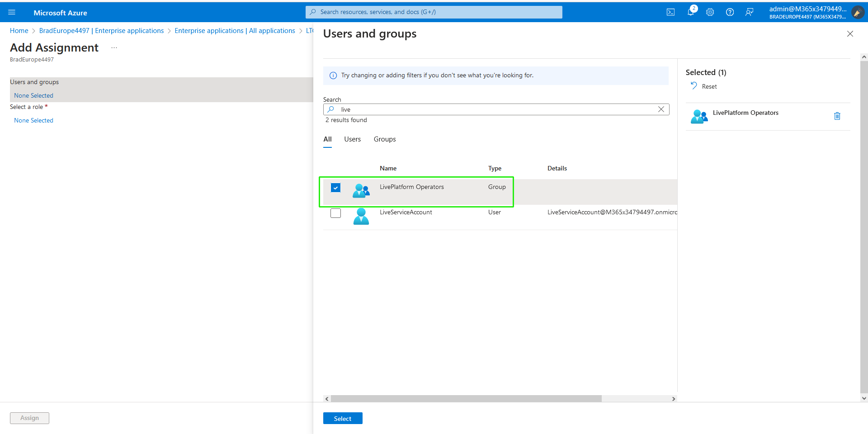Click the LiveServiceAccount name text
868x434 pixels.
406,212
